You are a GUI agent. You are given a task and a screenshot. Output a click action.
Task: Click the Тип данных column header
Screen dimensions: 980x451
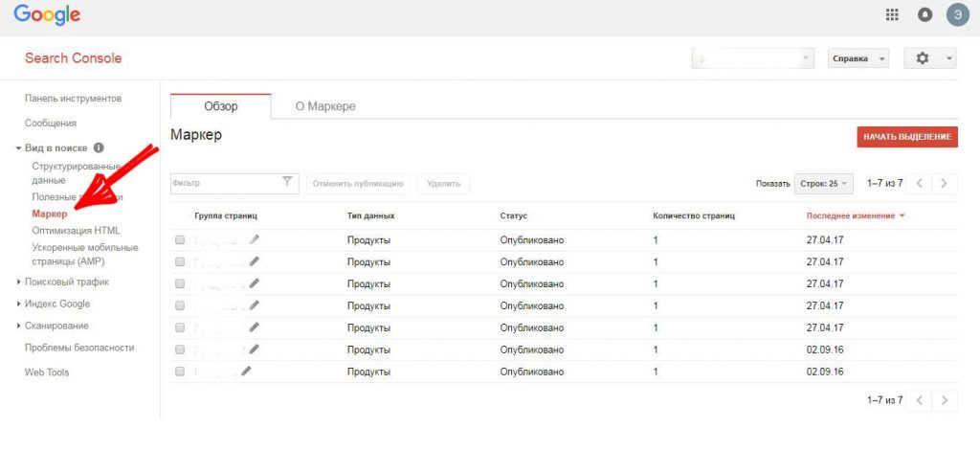click(370, 215)
